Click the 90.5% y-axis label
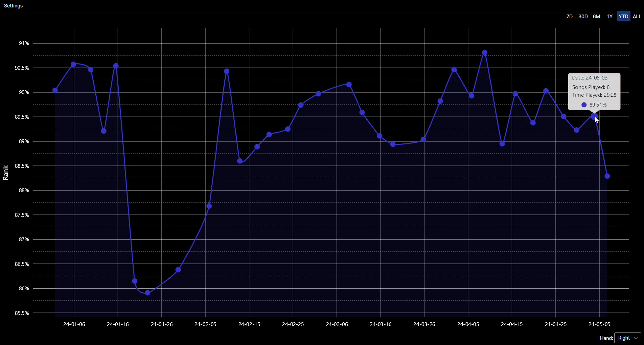This screenshot has width=644, height=345. coord(22,68)
